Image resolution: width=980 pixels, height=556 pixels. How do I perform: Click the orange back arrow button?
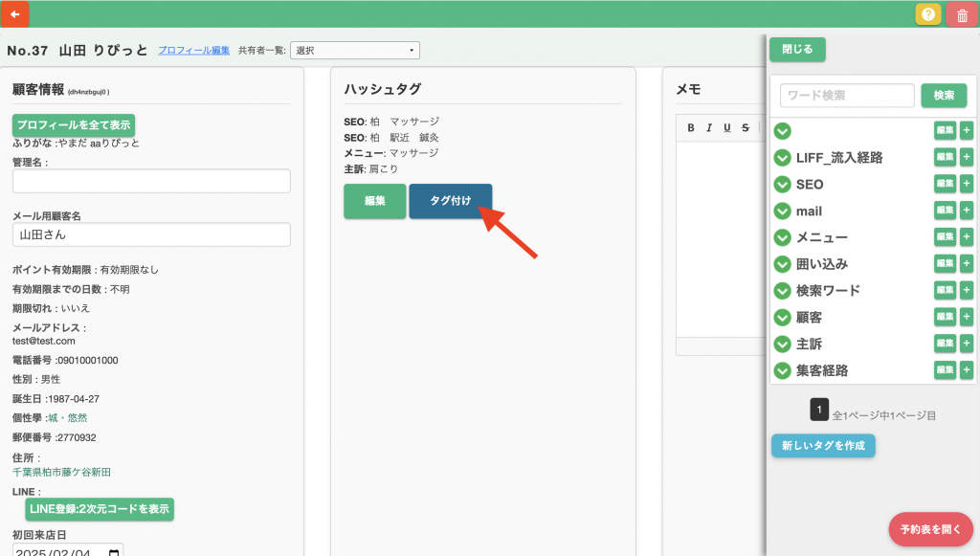[14, 14]
